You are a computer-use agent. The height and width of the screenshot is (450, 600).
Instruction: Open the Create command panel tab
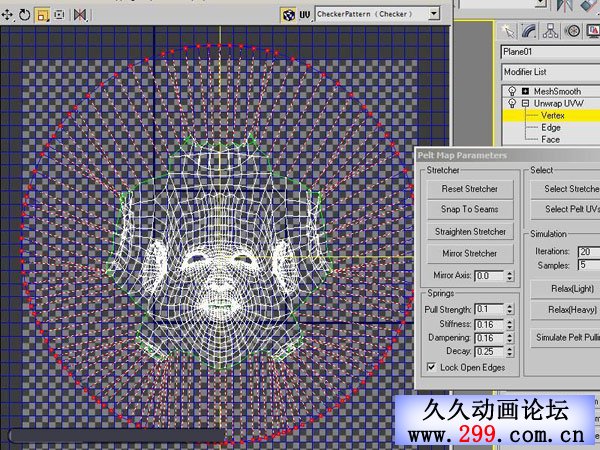click(x=509, y=31)
